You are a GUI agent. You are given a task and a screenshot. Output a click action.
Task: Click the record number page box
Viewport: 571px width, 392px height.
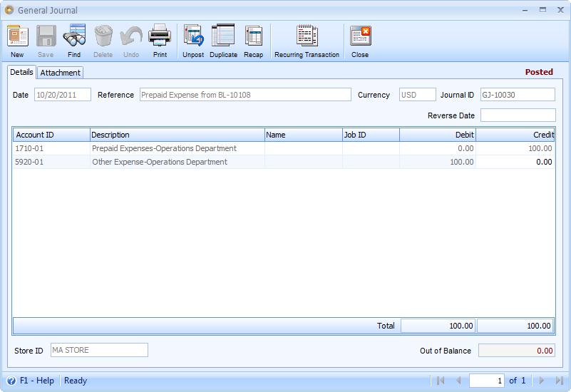pyautogui.click(x=487, y=381)
